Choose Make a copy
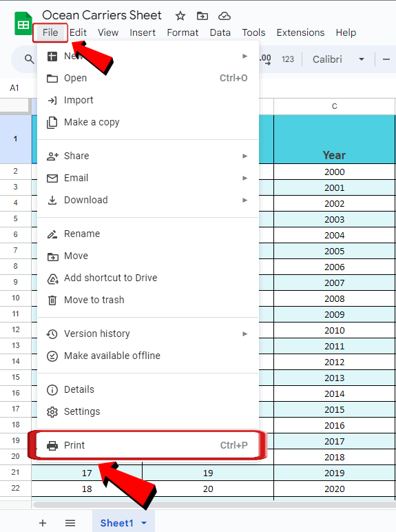Screen dimensions: 396x532 point(148,122)
